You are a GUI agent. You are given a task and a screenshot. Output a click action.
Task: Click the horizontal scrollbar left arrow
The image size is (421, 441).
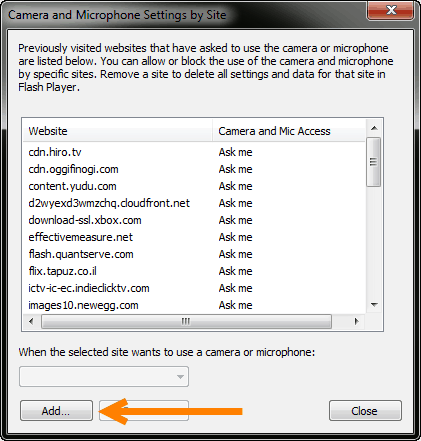(31, 322)
